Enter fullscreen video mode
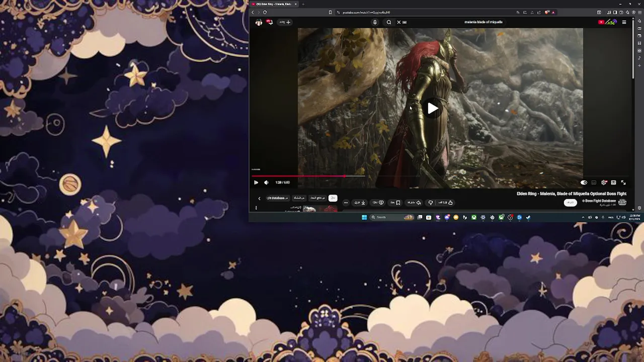 (623, 183)
